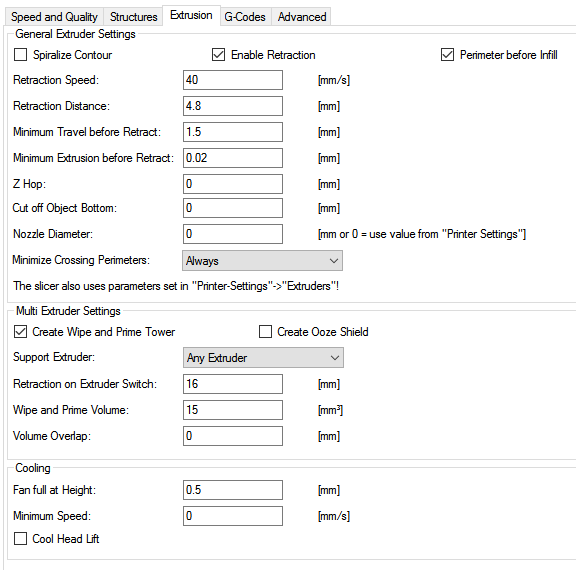The height and width of the screenshot is (570, 576).
Task: Click the General Extruder Settings group title
Action: (75, 34)
